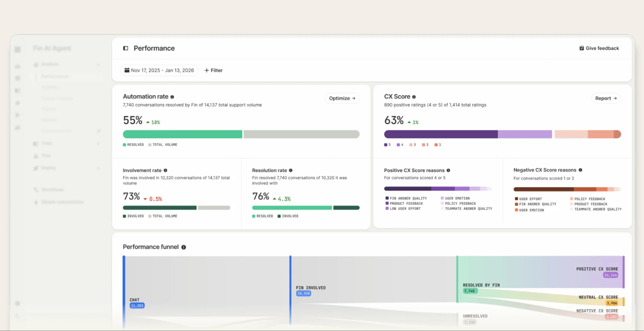Show info tooltip for Automation rate
644x331 pixels.
(x=172, y=97)
